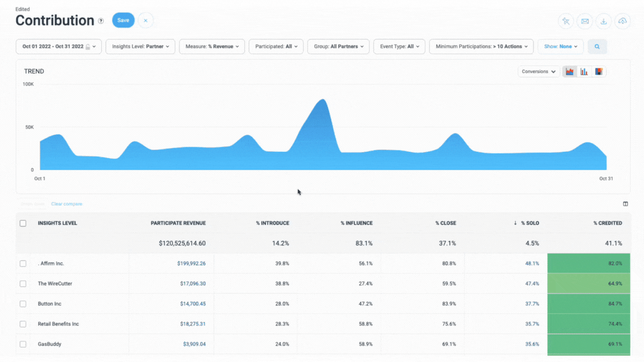
Task: Toggle table column layout icon
Action: [626, 204]
